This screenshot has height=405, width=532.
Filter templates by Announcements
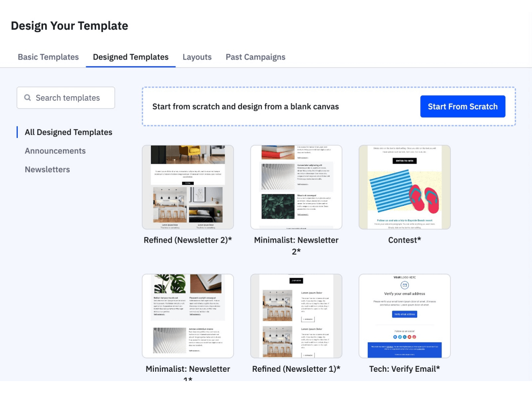click(55, 151)
